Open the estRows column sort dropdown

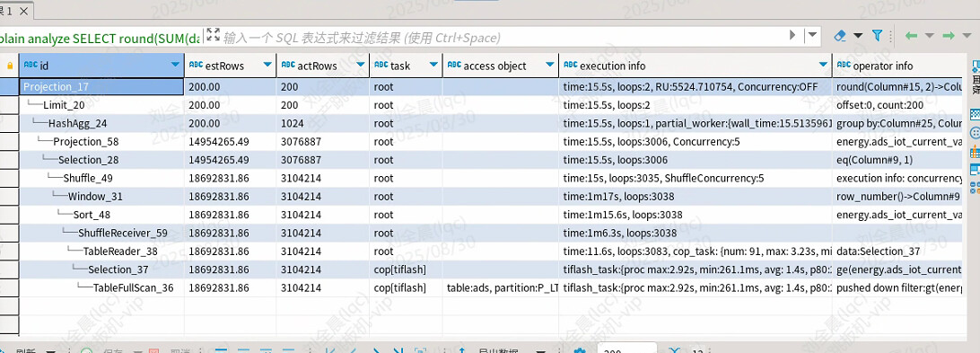point(267,65)
